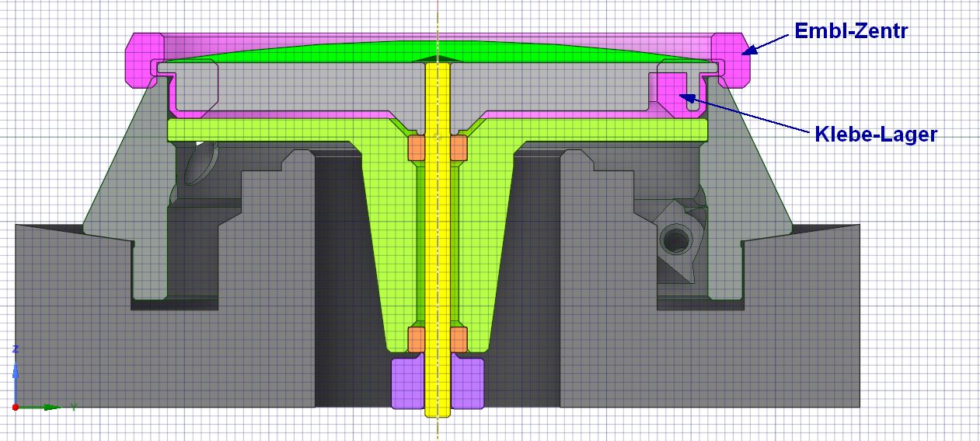Viewport: 980px width, 441px height.
Task: Click the purple nut right of shaft
Action: [x=468, y=383]
